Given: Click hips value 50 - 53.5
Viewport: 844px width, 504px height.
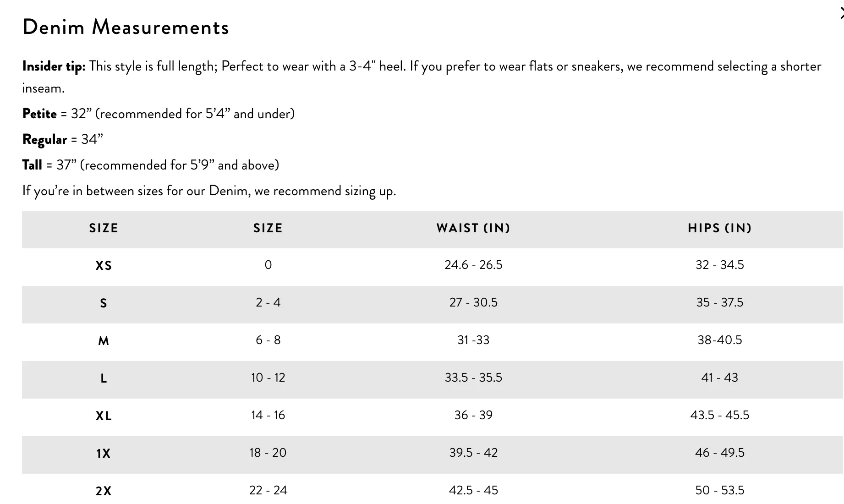Looking at the screenshot, I should [x=720, y=490].
